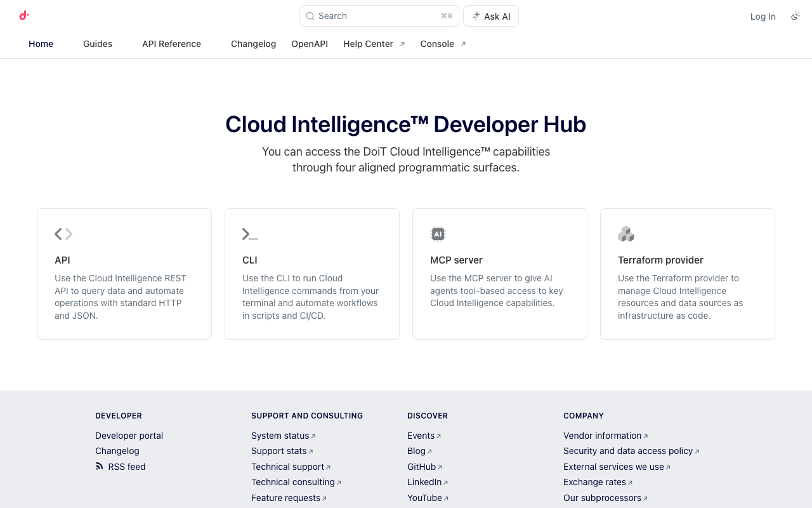The height and width of the screenshot is (508, 812).
Task: Click the ⌘K shortcut hint in search
Action: [447, 16]
